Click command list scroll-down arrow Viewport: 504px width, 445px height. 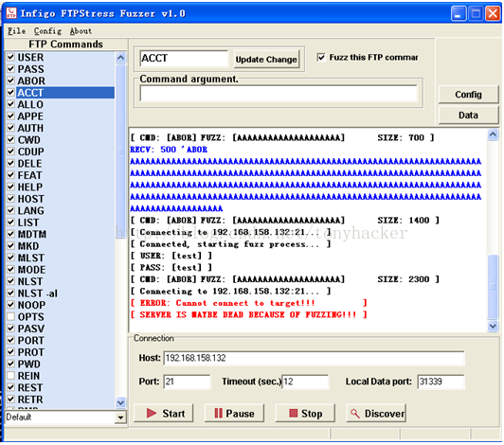[x=121, y=402]
